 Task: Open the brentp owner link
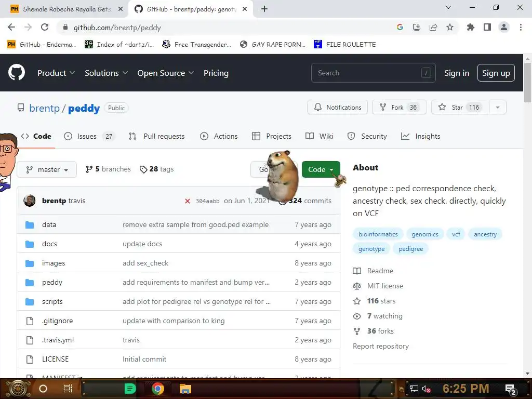44,108
